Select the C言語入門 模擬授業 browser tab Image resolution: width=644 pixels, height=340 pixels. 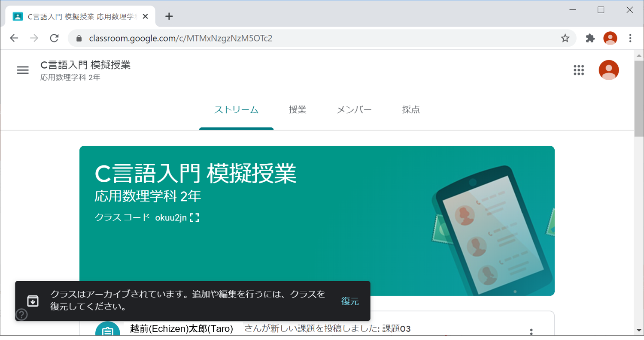tap(80, 17)
